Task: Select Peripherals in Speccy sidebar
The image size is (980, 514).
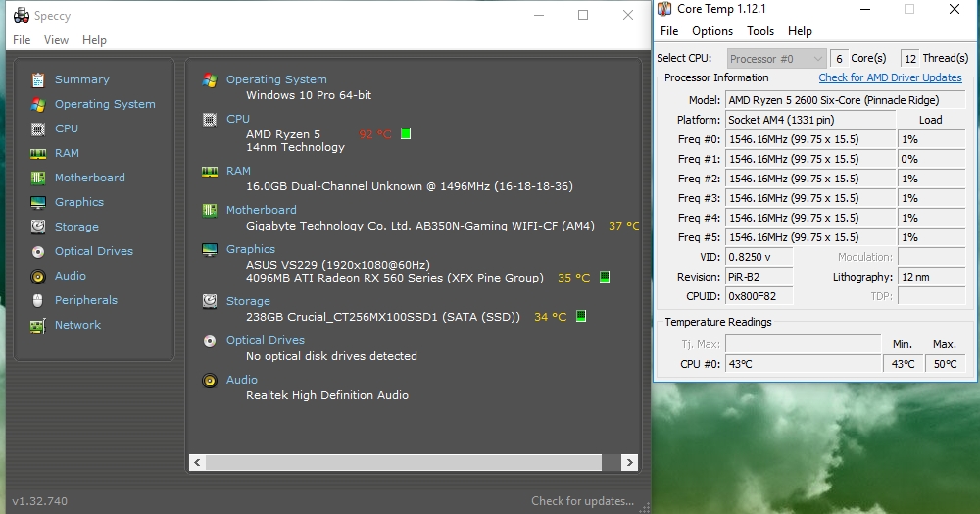Action: point(86,300)
